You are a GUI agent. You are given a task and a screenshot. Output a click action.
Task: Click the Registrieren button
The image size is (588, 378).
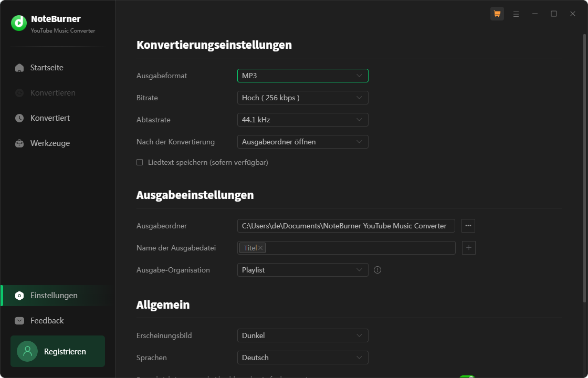point(58,351)
